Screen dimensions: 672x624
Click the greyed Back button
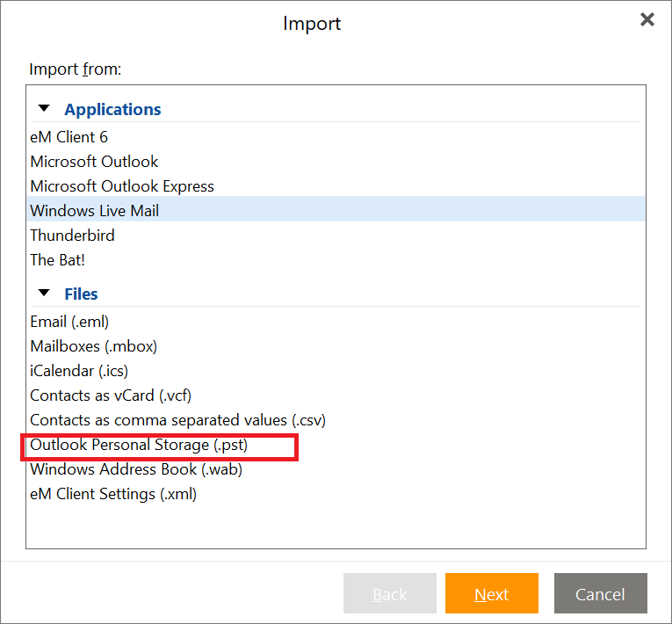pos(389,593)
